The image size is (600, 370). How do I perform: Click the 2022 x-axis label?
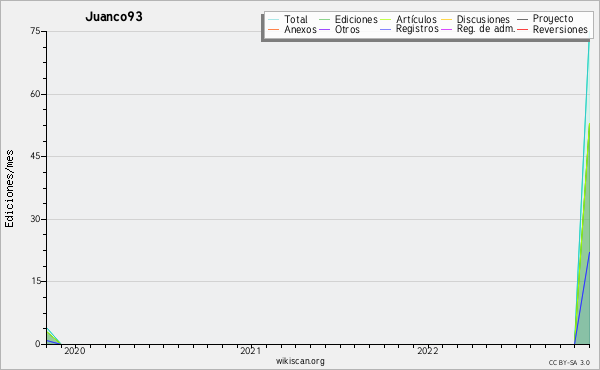coord(428,351)
